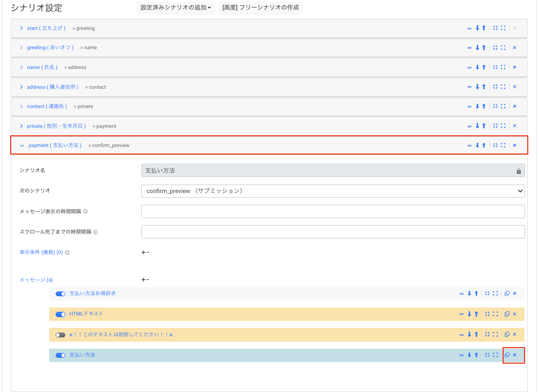The image size is (539, 392).
Task: Toggle the HTMLテキスト message switch
Action: tap(60, 314)
